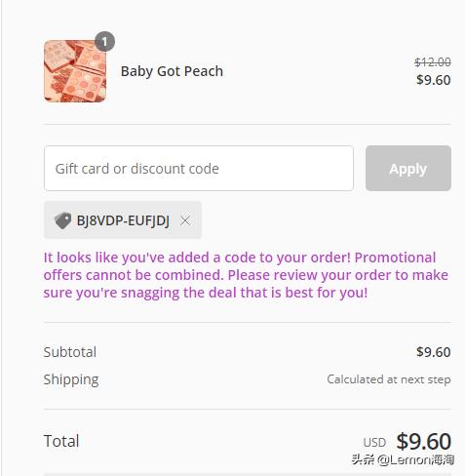Click the USD currency label
The width and height of the screenshot is (465, 476).
[x=374, y=443]
